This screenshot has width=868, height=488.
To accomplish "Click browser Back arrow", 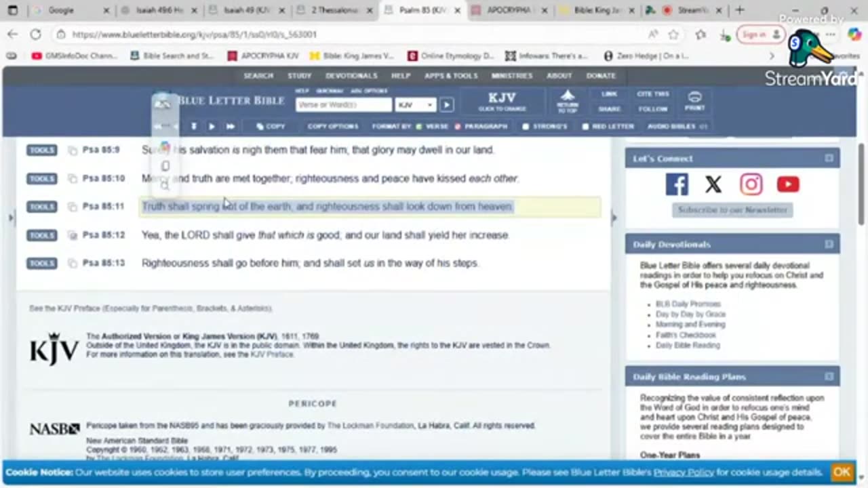I will (x=13, y=35).
